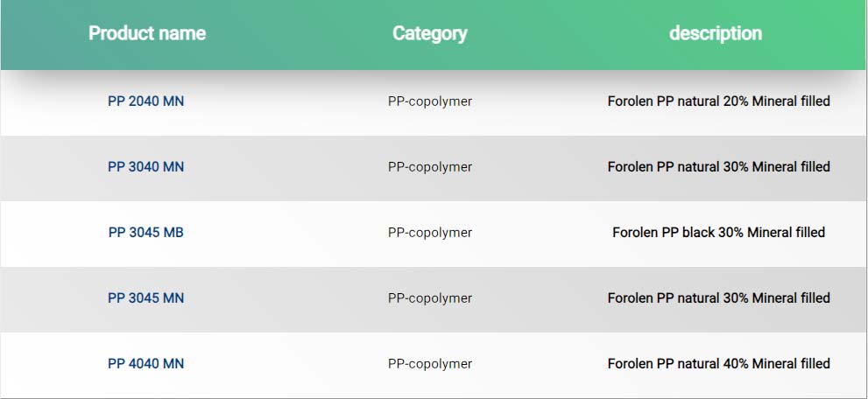Viewport: 868px width, 399px height.
Task: Click PP-copolymer category in PP 4040 MN row
Action: coord(429,364)
